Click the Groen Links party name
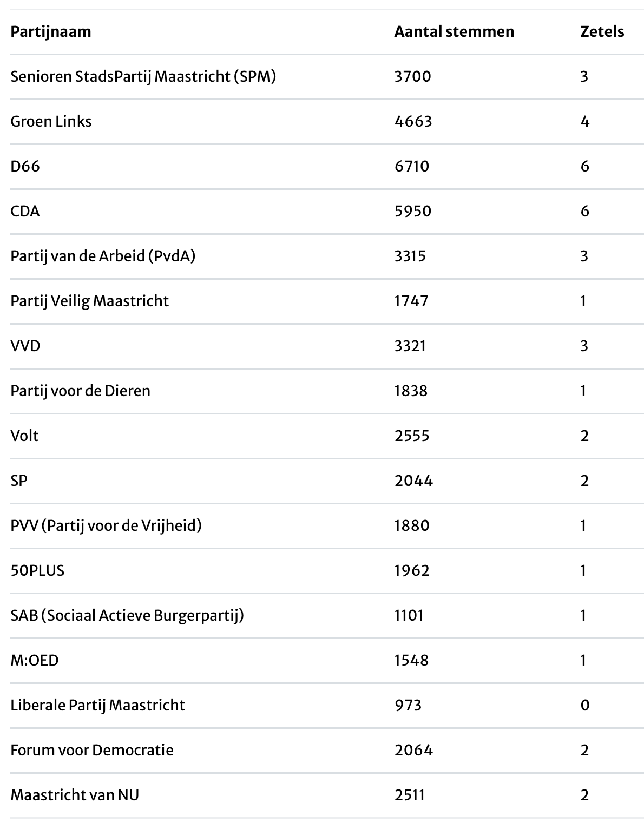 click(x=51, y=121)
